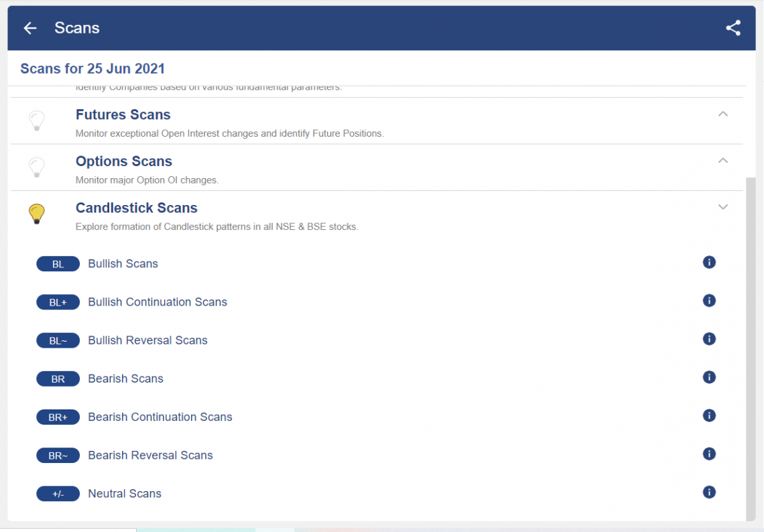The image size is (764, 532).
Task: Open Bullish Scans list item
Action: pyautogui.click(x=123, y=264)
